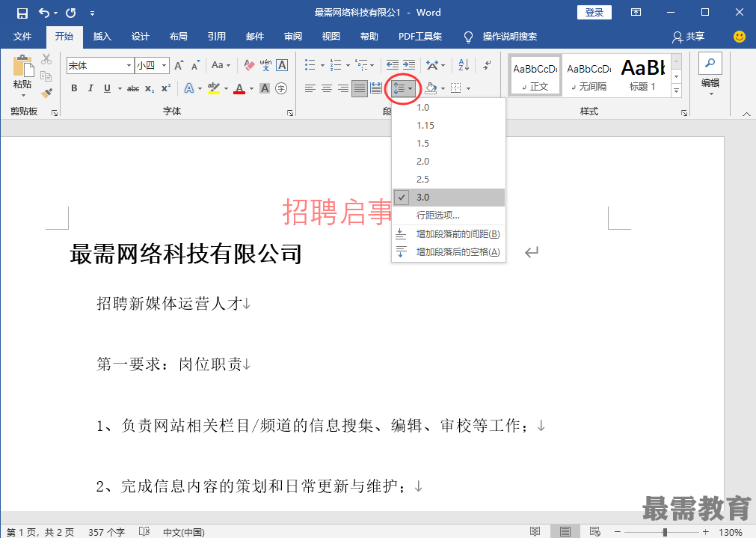Apply distributed alignment
The image size is (756, 538).
pos(376,88)
